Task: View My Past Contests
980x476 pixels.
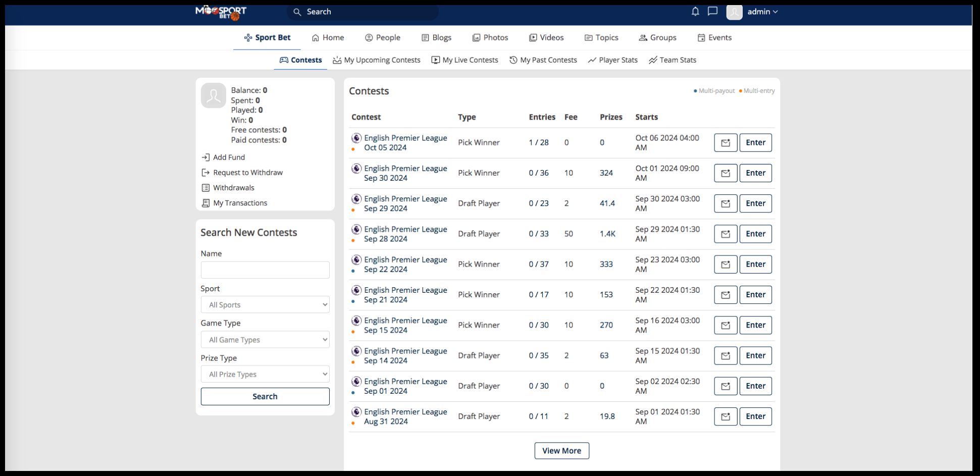Action: [543, 60]
